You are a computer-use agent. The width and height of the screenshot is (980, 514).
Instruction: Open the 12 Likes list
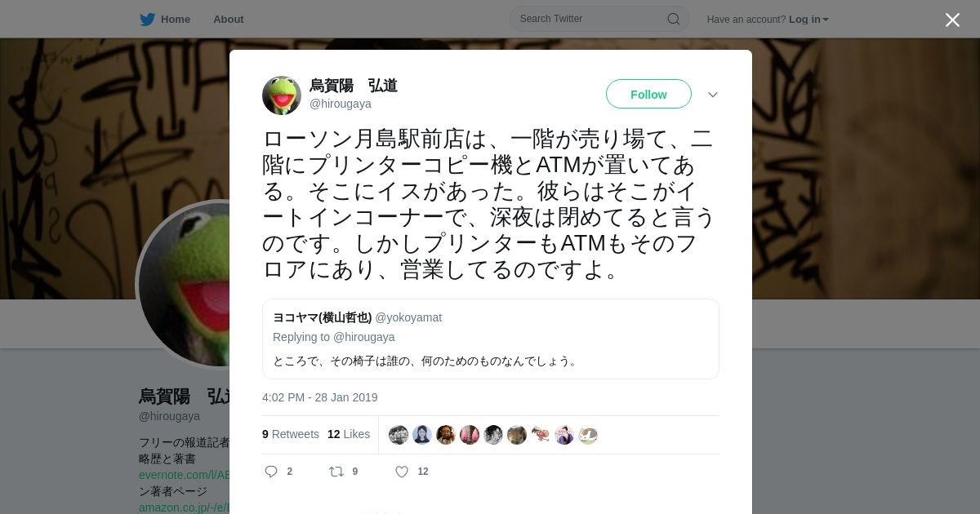[349, 434]
